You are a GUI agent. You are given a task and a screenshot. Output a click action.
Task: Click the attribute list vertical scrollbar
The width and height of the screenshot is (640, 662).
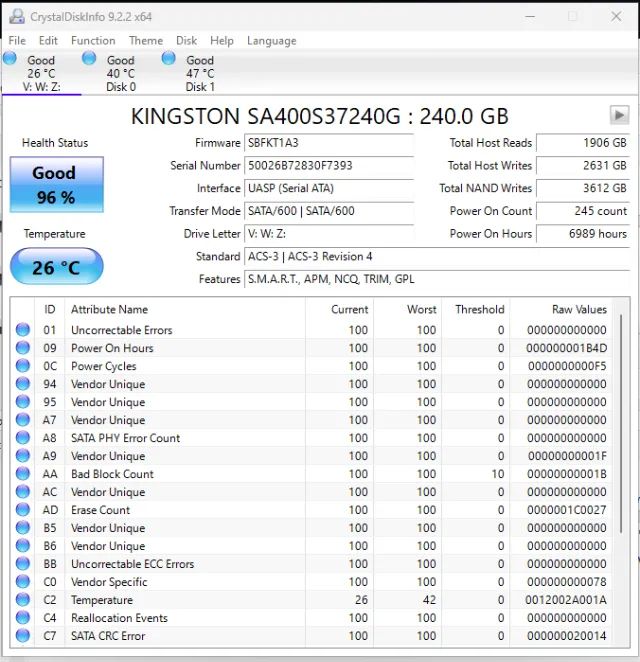tap(621, 423)
